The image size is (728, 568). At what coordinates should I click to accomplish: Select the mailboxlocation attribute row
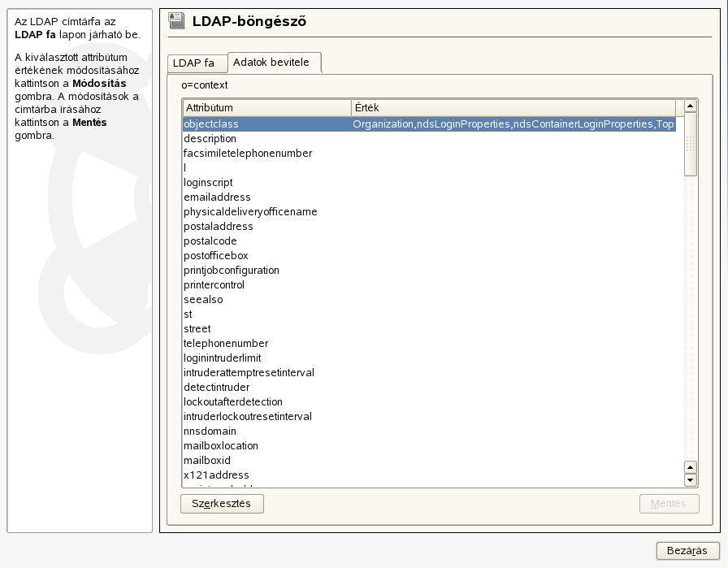click(x=429, y=446)
